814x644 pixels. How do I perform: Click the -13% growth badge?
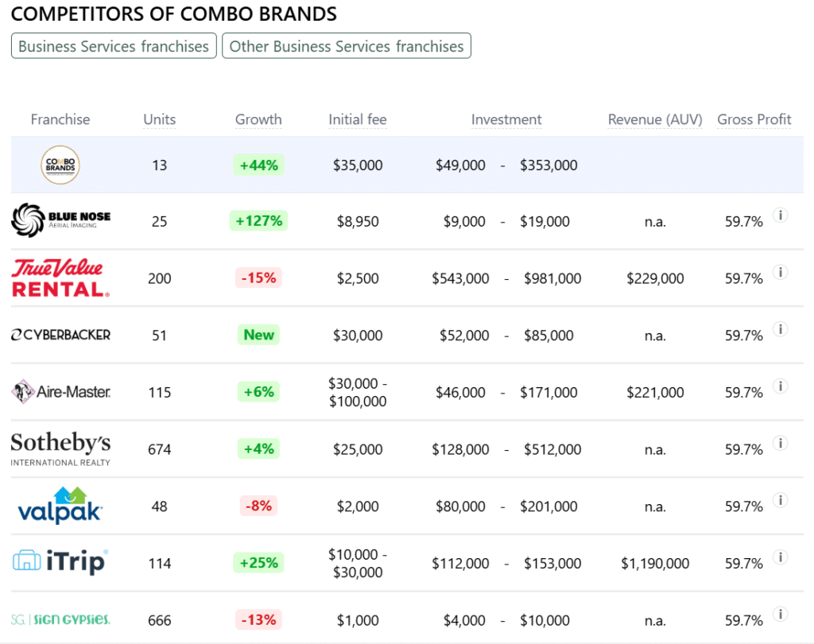tap(258, 619)
